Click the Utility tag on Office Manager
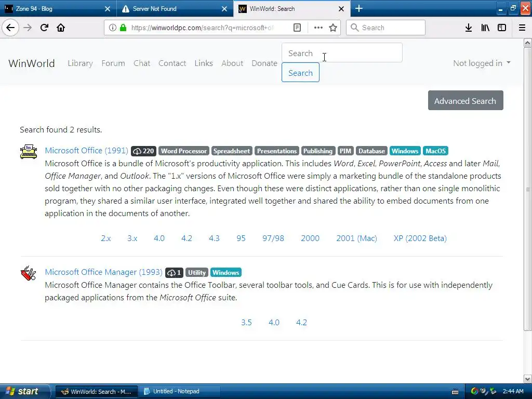 [197, 272]
